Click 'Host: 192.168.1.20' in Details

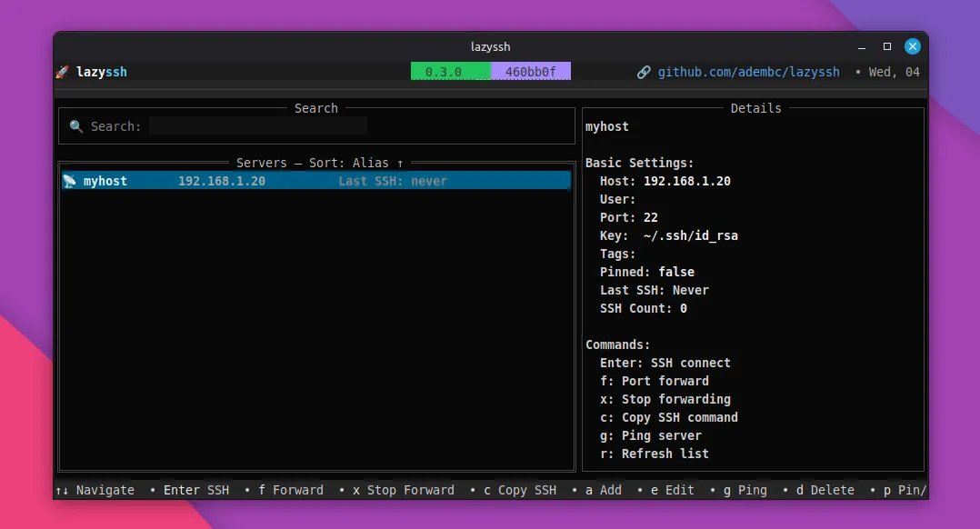click(665, 181)
